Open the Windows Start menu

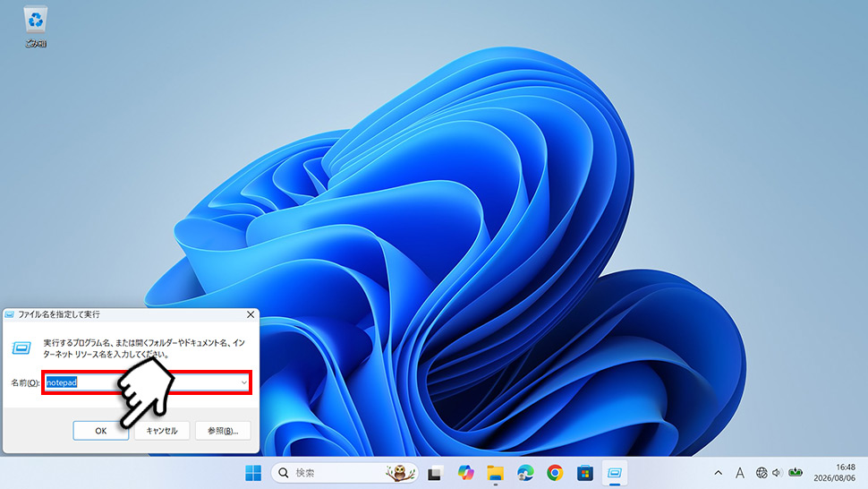[253, 473]
